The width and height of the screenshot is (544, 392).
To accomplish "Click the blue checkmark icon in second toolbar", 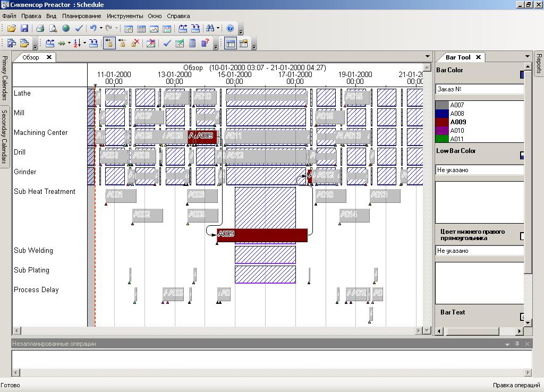I will [x=167, y=44].
